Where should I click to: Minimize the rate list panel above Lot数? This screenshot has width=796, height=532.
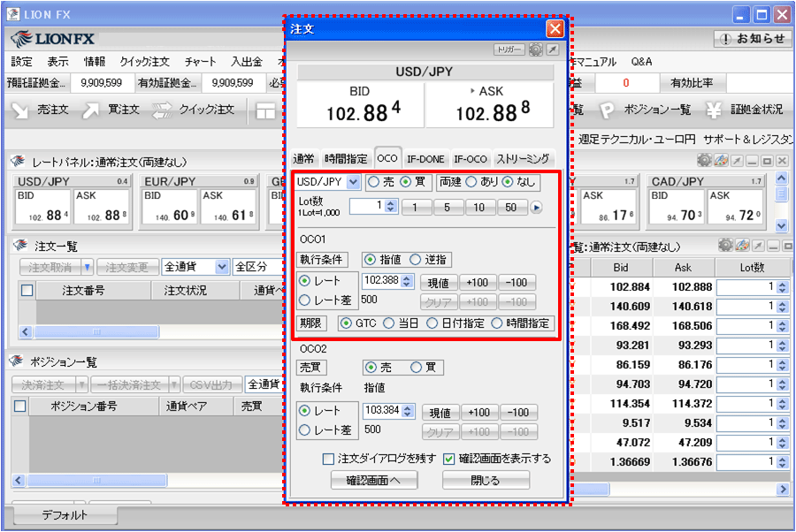pyautogui.click(x=774, y=246)
